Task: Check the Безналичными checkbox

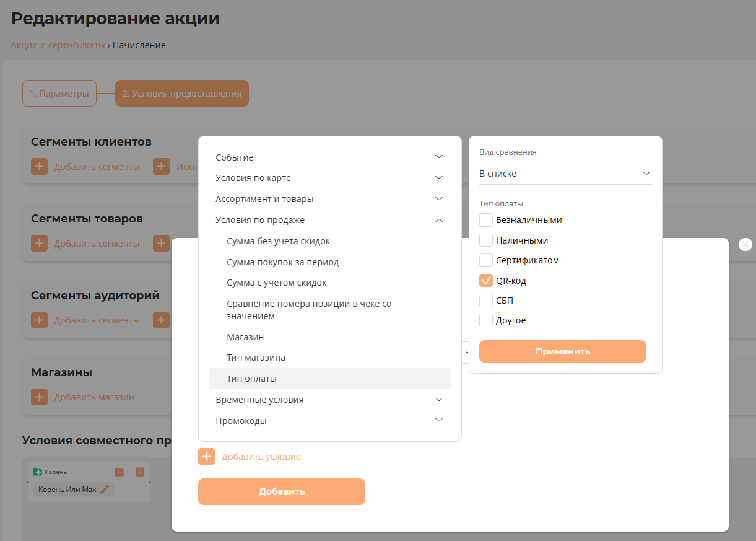Action: tap(486, 220)
